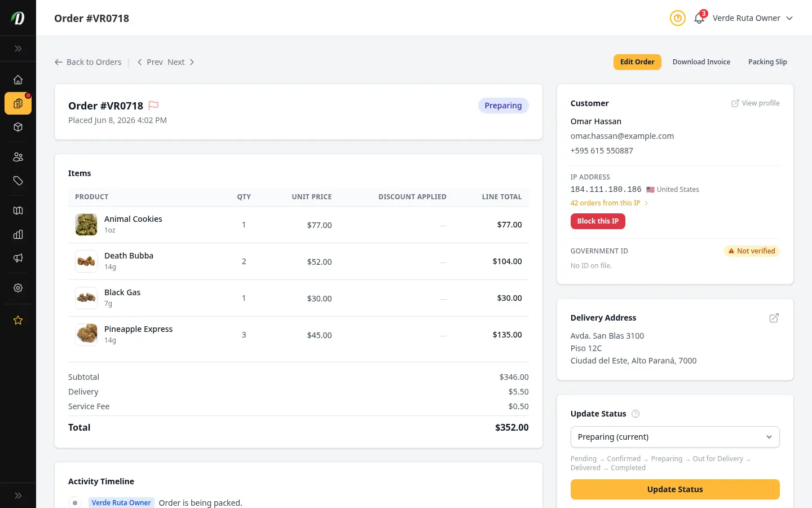Open the Home dashboard icon
Screen dimensions: 812x508
pos(18,80)
